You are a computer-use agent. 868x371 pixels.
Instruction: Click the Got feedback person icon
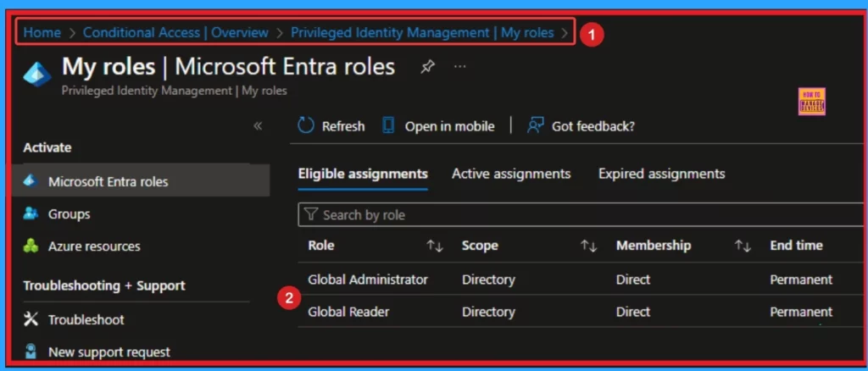[x=536, y=125]
